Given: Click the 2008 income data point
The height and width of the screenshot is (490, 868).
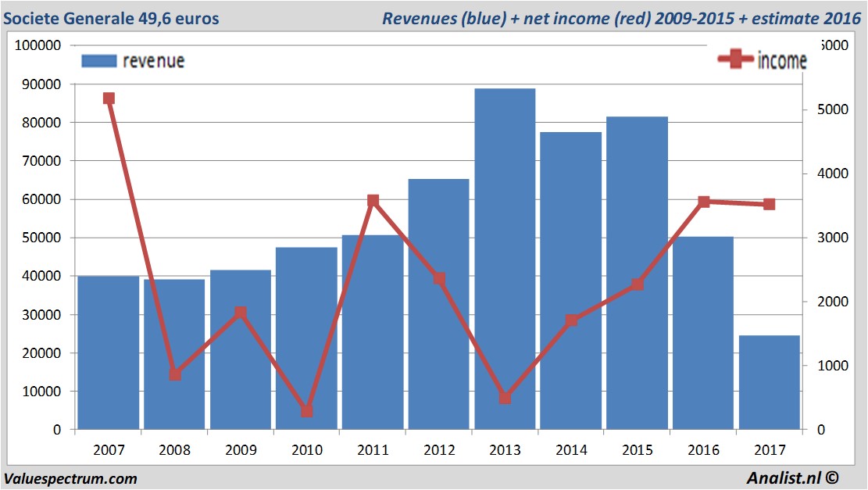Looking at the screenshot, I should [175, 375].
